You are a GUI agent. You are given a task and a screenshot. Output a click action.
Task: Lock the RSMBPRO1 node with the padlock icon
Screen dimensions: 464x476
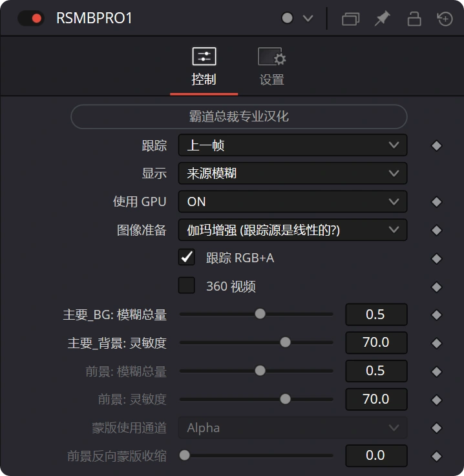(x=414, y=19)
